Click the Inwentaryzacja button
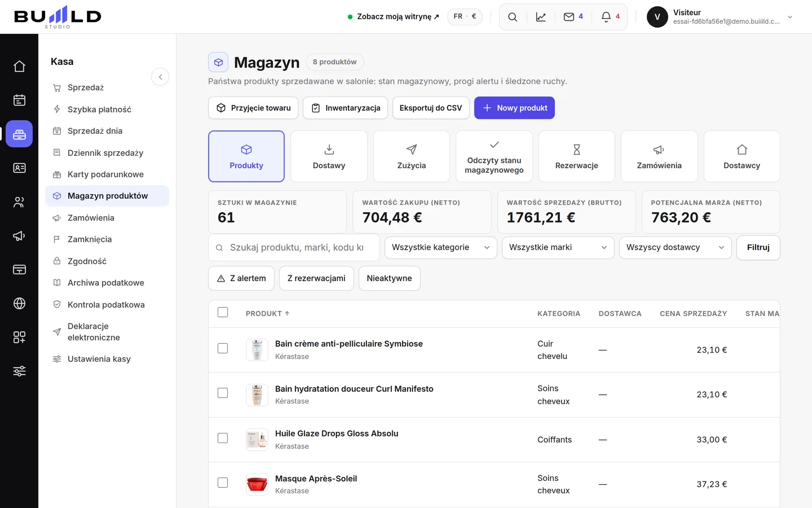Viewport: 812px width, 508px height. (345, 108)
